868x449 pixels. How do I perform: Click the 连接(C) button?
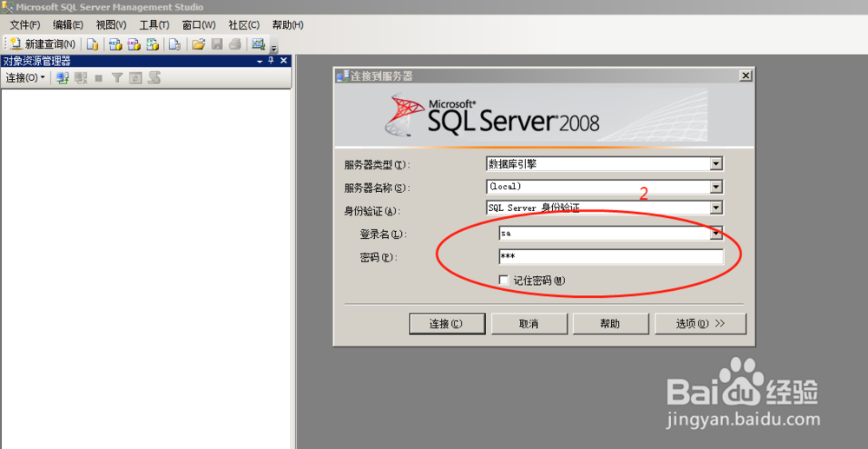(447, 324)
